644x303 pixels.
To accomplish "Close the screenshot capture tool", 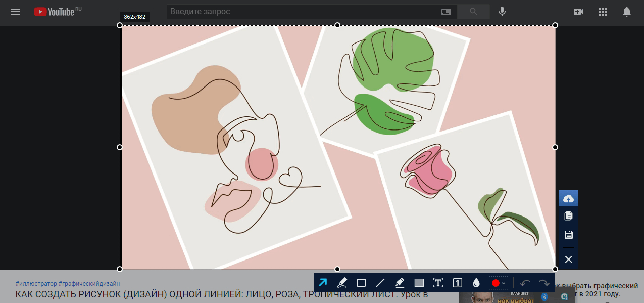I will [x=569, y=259].
